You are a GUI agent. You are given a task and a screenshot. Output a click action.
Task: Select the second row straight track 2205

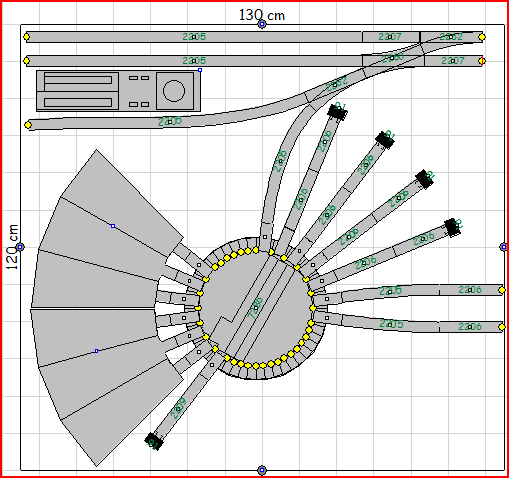(x=194, y=61)
